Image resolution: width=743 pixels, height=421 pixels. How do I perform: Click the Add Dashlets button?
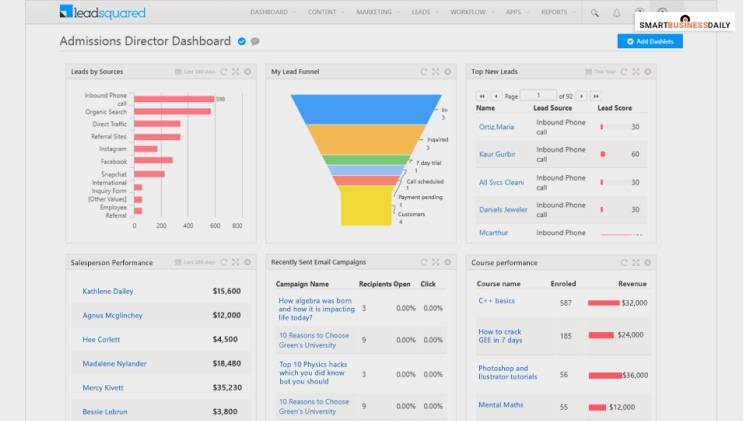click(650, 41)
